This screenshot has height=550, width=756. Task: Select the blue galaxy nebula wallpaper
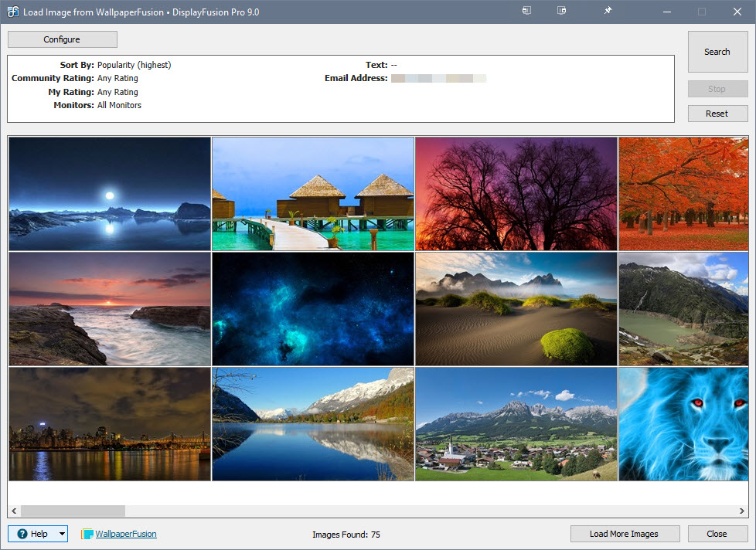[312, 308]
